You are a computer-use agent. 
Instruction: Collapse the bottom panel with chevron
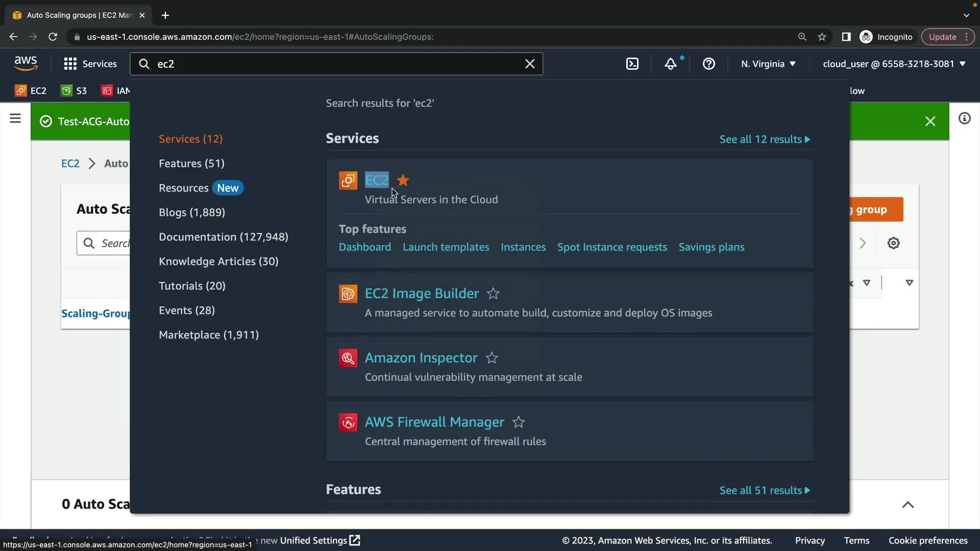(908, 505)
